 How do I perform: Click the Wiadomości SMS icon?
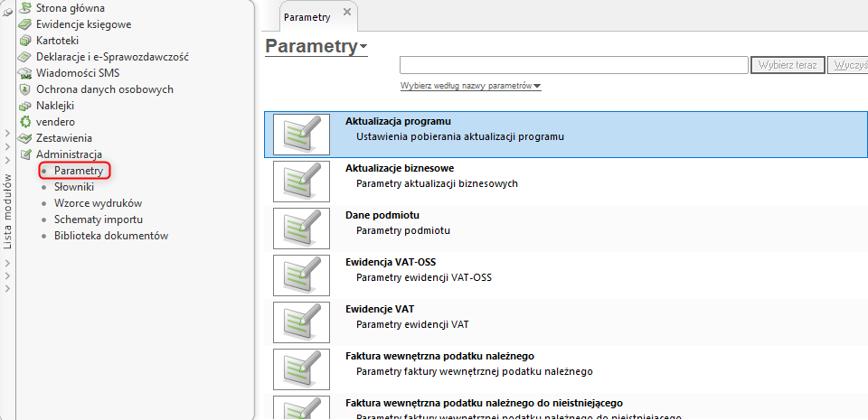[x=25, y=73]
